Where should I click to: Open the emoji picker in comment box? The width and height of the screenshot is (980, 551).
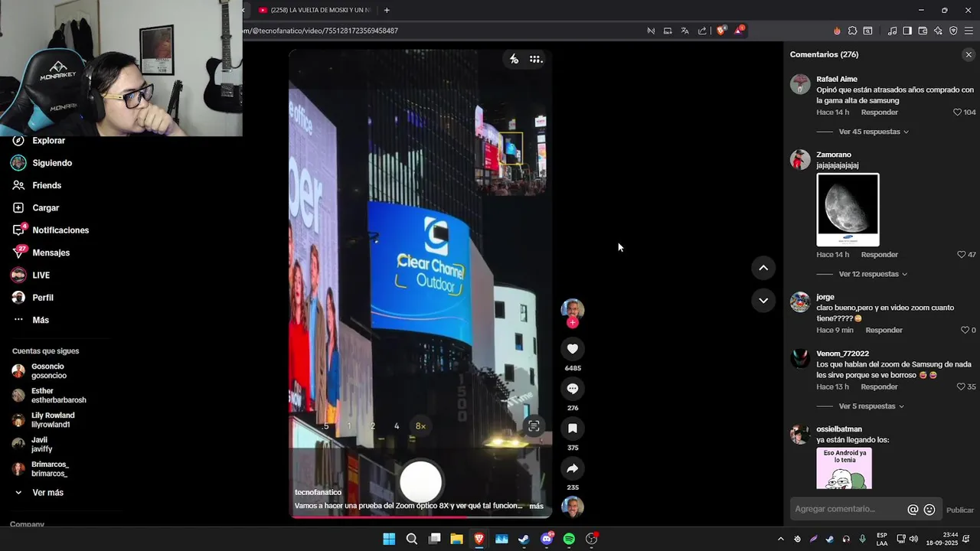929,510
